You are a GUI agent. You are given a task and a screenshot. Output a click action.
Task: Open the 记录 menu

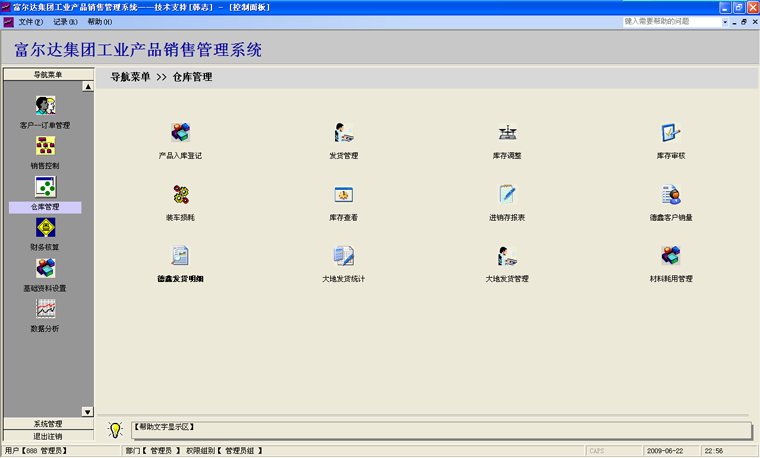pyautogui.click(x=65, y=22)
